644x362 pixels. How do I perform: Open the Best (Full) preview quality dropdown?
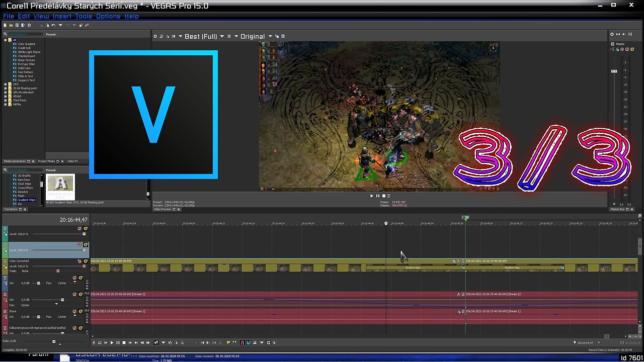tap(222, 36)
